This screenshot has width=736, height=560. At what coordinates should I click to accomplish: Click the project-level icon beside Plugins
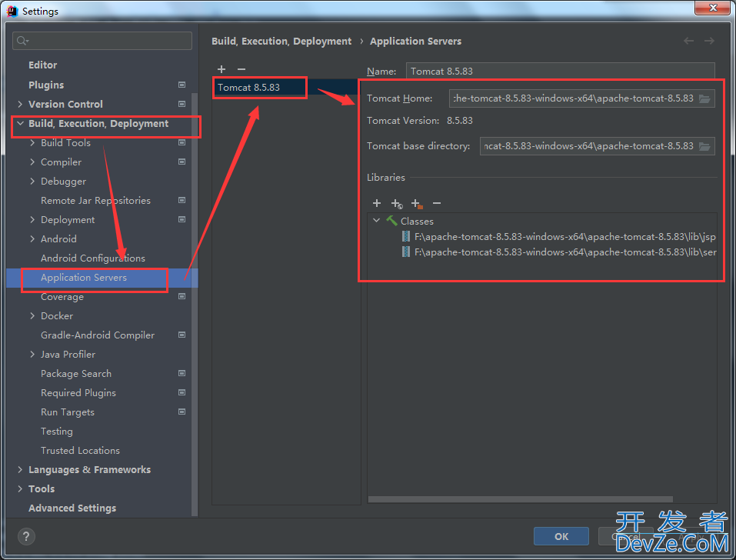pyautogui.click(x=182, y=85)
